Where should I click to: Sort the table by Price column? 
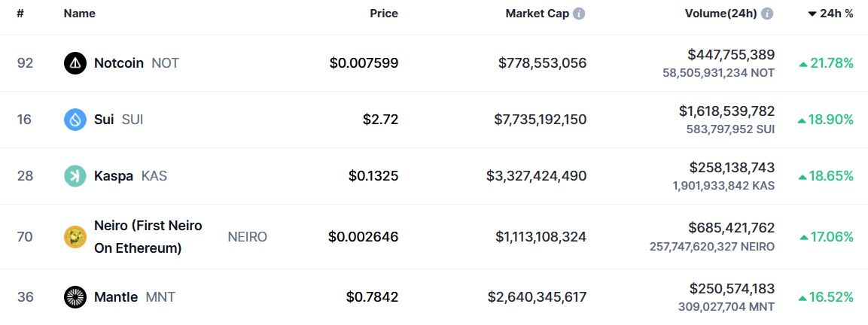point(383,14)
